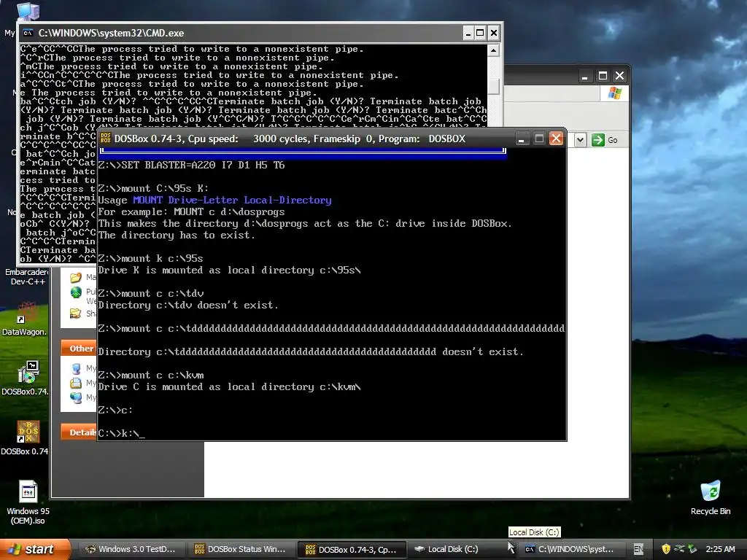The image size is (747, 560).
Task: Click the My Computer icon in Other Places
Action: coord(76,368)
